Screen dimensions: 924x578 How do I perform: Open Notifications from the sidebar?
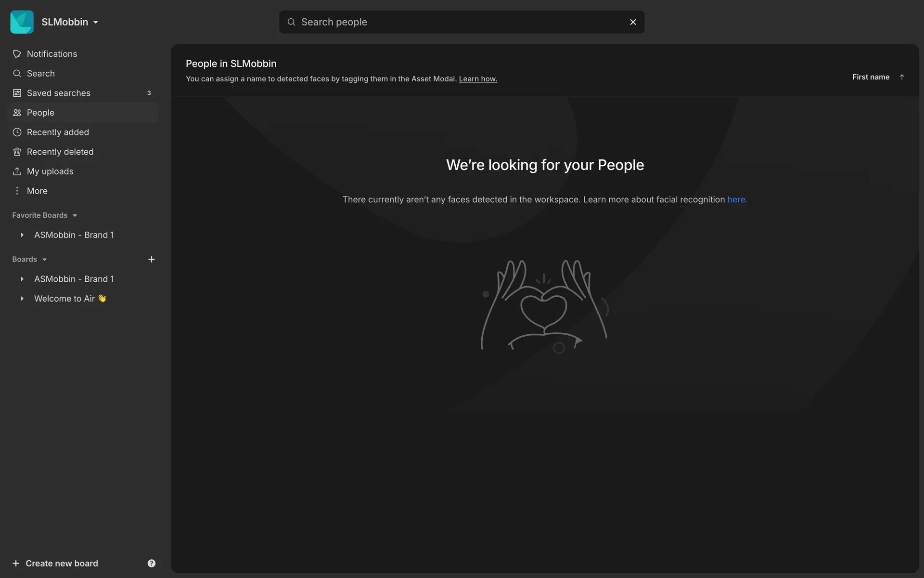tap(51, 54)
